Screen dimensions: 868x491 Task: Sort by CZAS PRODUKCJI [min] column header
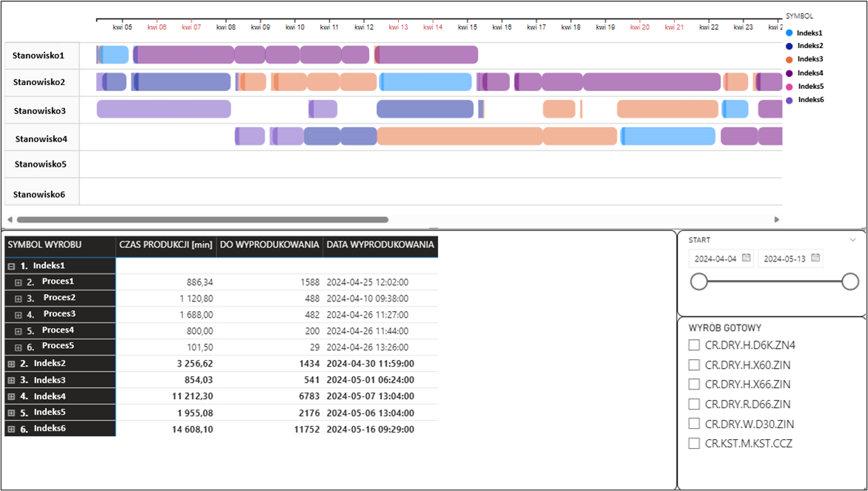165,245
